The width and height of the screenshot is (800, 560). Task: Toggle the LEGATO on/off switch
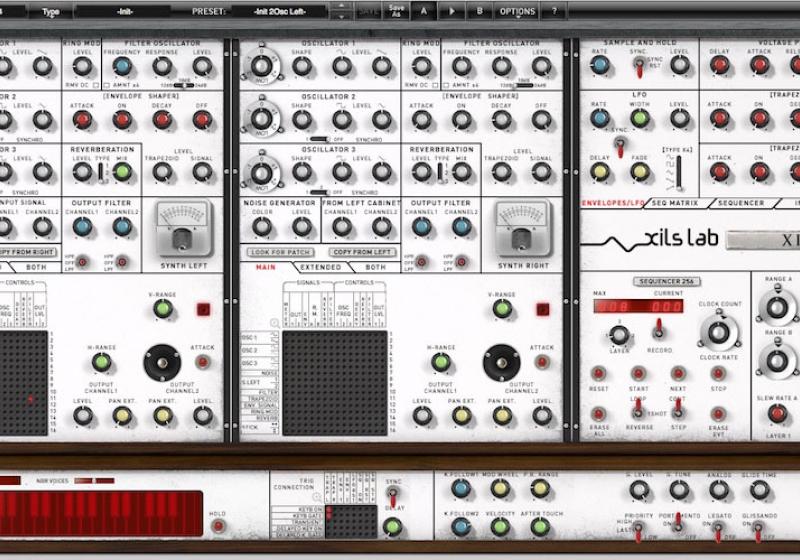click(x=718, y=532)
